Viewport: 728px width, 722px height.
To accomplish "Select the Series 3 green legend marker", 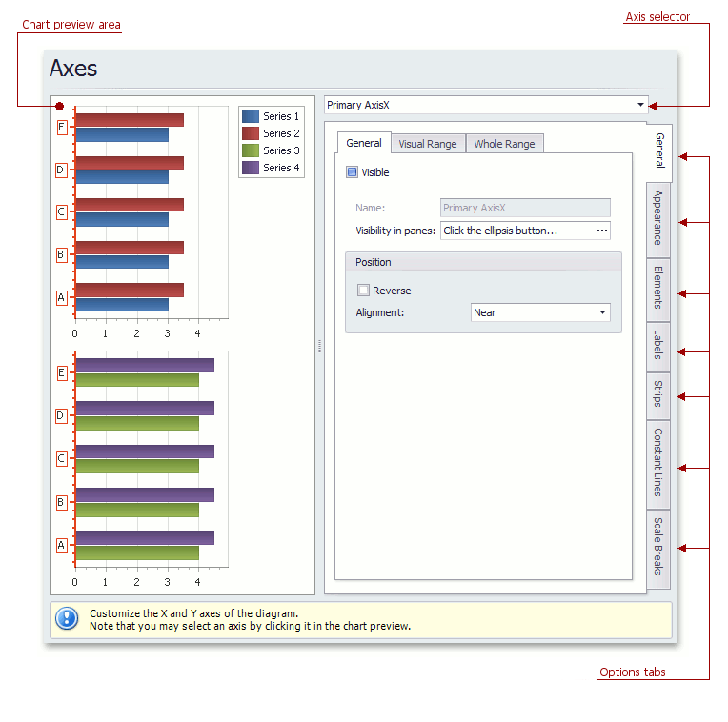I will pos(251,150).
